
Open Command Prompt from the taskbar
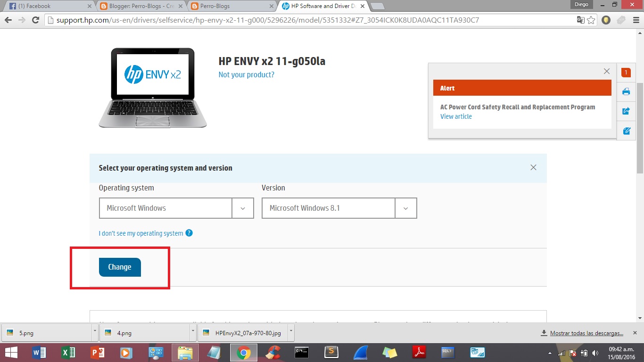click(x=302, y=353)
